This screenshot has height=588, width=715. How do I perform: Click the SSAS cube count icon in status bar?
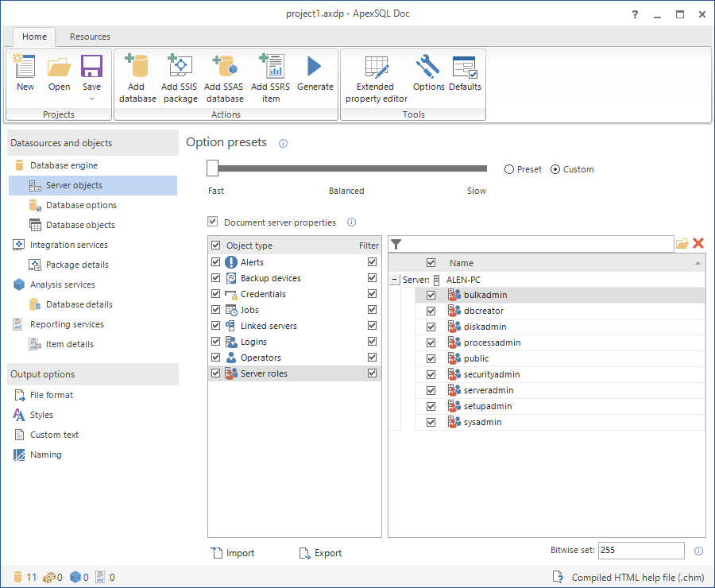[75, 577]
